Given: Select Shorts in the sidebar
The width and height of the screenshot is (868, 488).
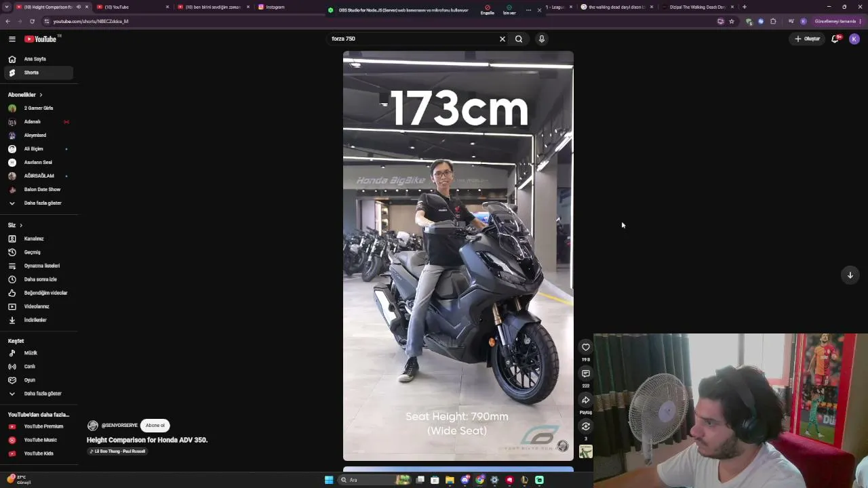Looking at the screenshot, I should click(x=39, y=73).
